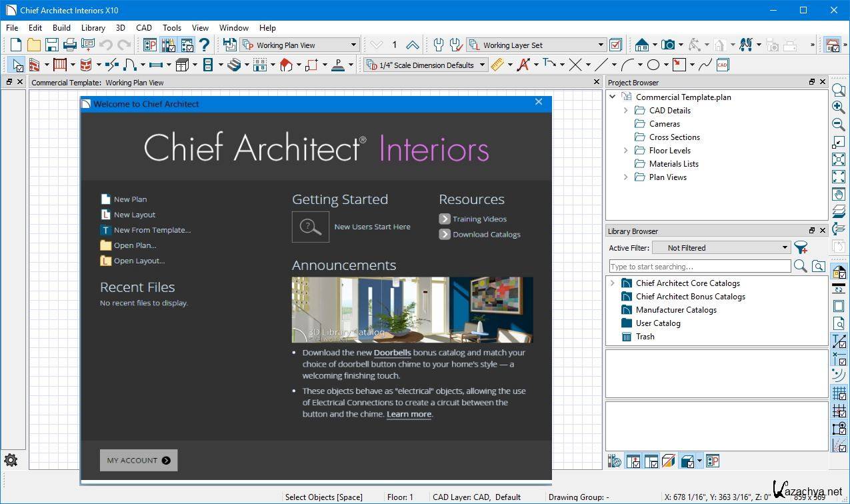The width and height of the screenshot is (850, 504).
Task: Open the Build menu
Action: [61, 27]
